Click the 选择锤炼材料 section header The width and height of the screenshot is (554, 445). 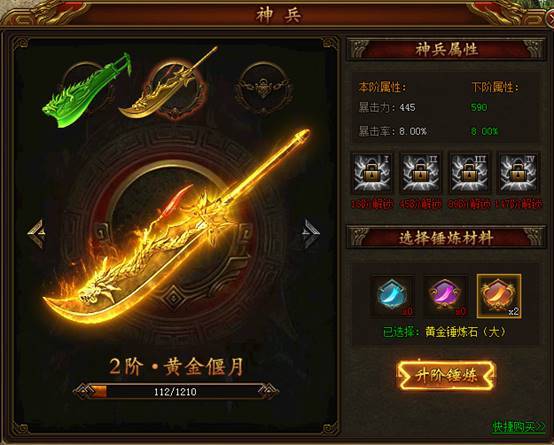click(446, 238)
